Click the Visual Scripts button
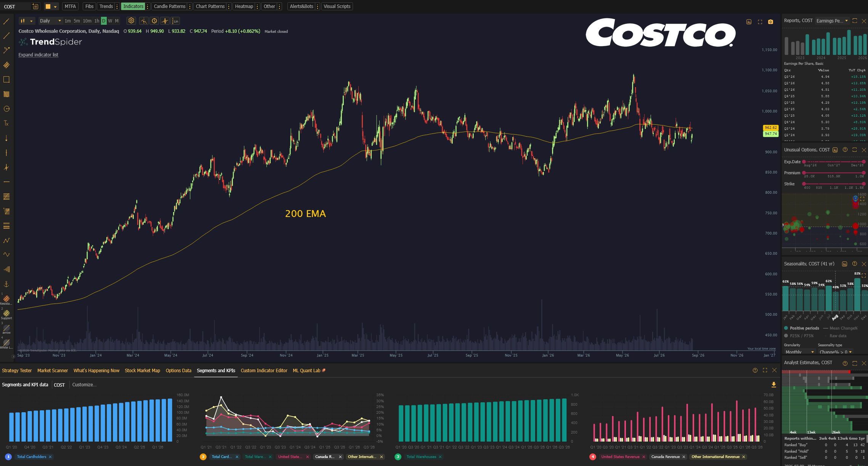 coord(337,6)
